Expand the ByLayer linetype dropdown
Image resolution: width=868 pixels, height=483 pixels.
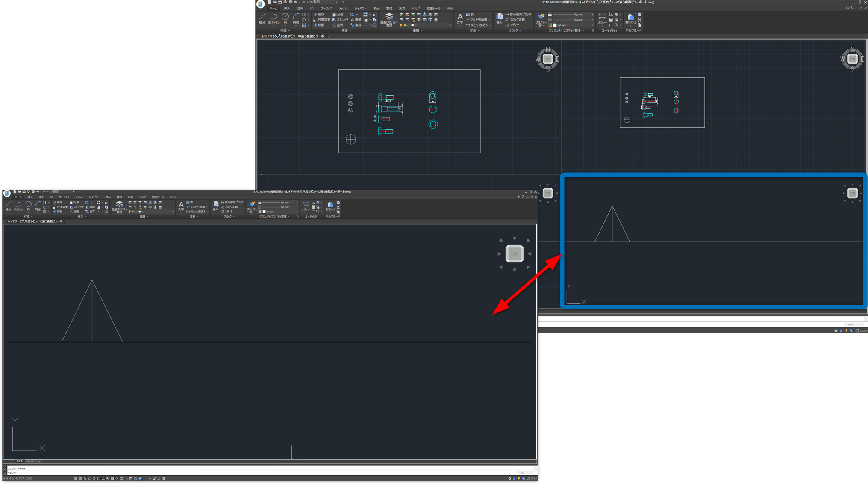(592, 20)
